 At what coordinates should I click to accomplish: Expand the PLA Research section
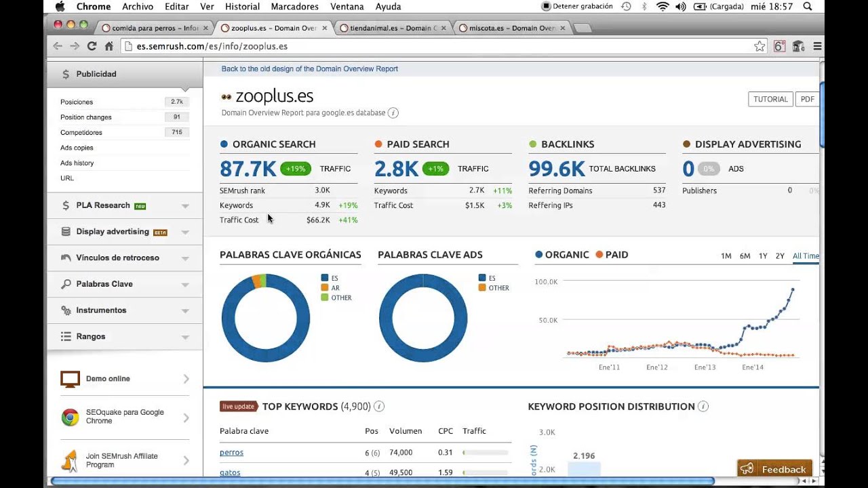pos(185,206)
